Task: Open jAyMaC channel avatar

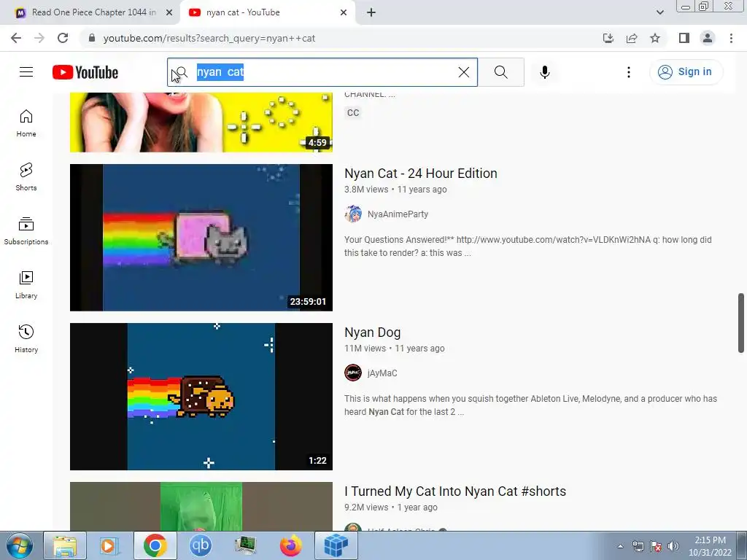Action: [353, 373]
